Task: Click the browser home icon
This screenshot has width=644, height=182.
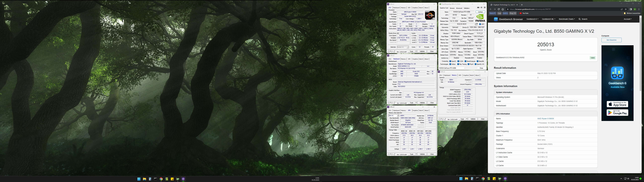Action: (502, 9)
